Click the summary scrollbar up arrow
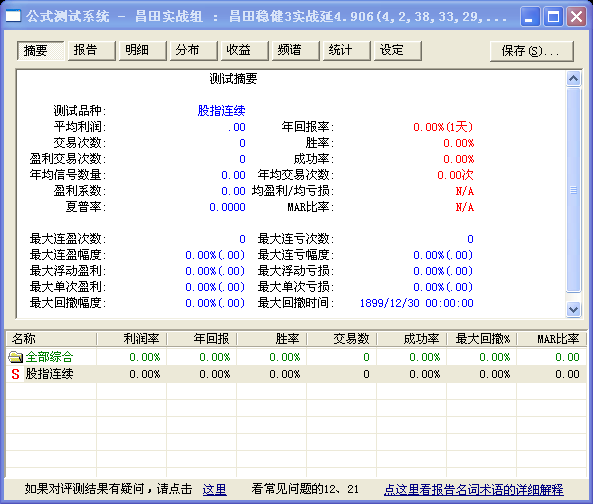This screenshot has height=504, width=593. [x=573, y=79]
